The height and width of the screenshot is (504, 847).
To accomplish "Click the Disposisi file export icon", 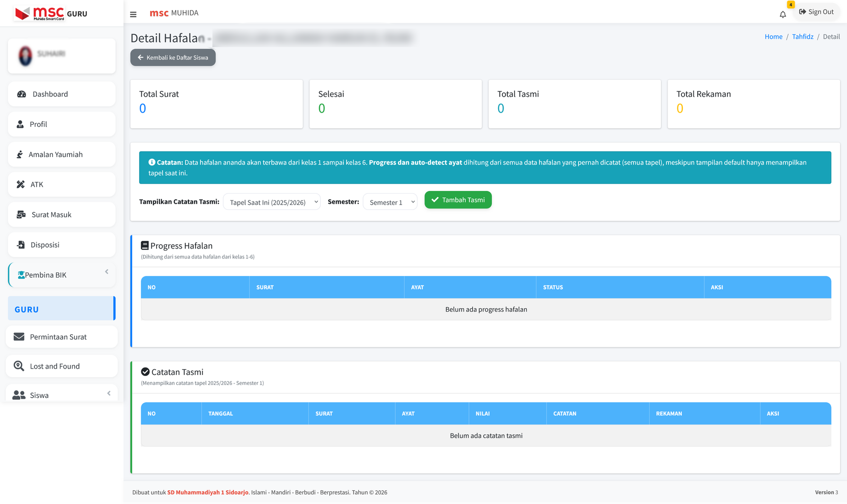I will [21, 245].
